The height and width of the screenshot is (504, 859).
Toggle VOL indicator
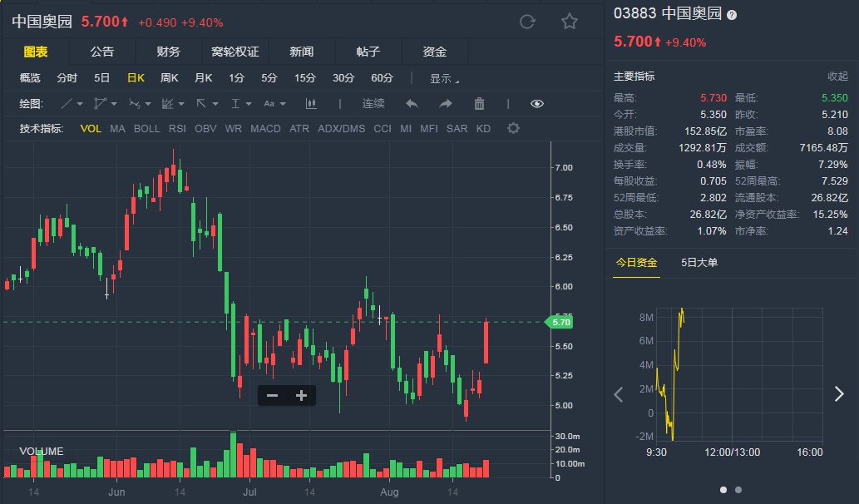pyautogui.click(x=91, y=129)
